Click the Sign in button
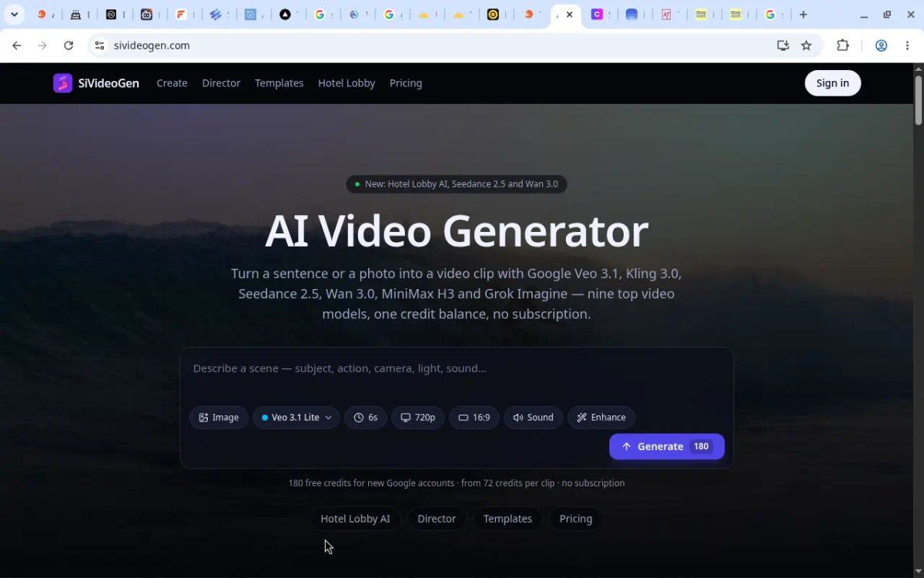This screenshot has width=924, height=578. click(x=833, y=83)
